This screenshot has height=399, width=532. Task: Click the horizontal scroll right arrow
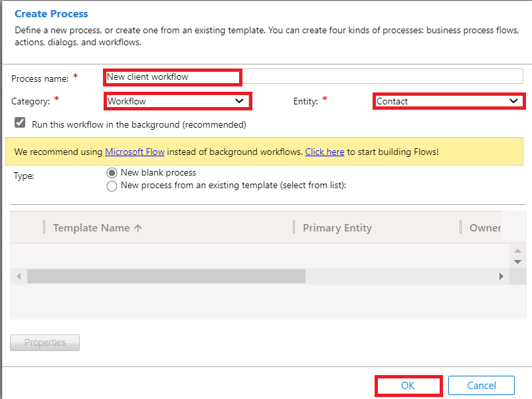[501, 276]
